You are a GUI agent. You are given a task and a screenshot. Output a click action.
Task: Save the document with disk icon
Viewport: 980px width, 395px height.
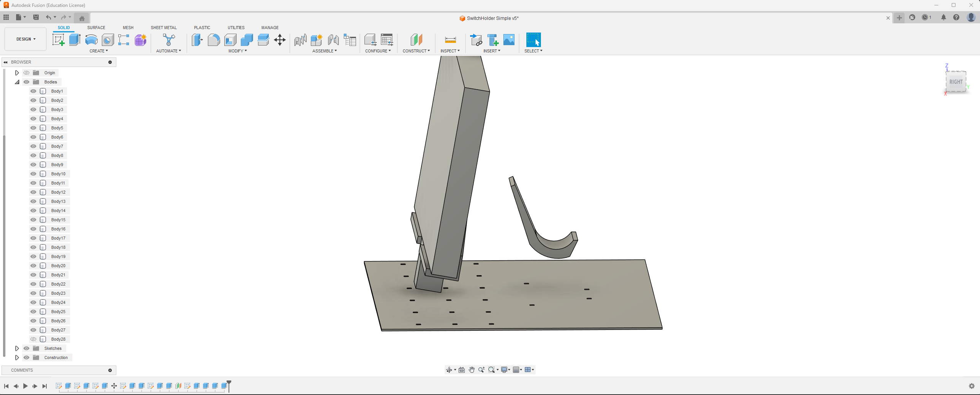[36, 17]
